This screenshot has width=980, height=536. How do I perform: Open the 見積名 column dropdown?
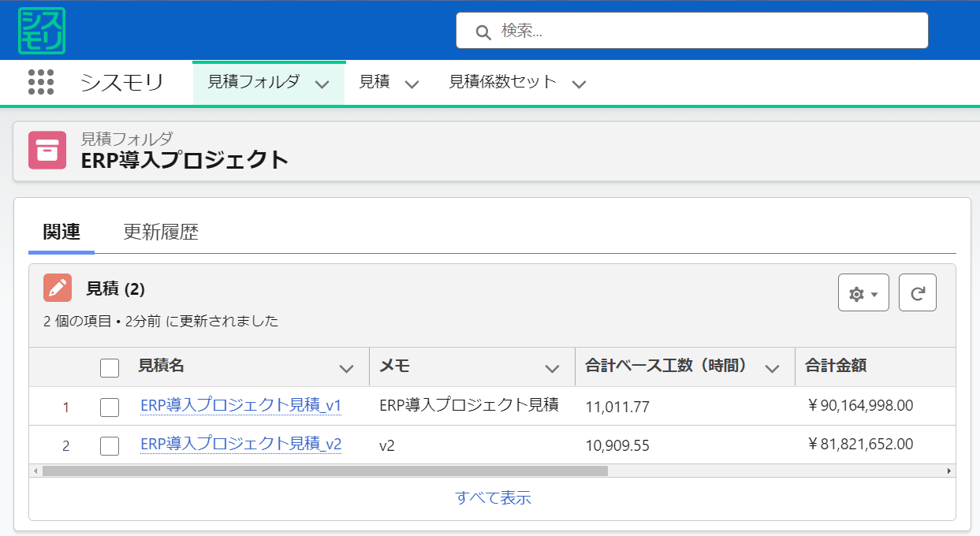click(346, 368)
